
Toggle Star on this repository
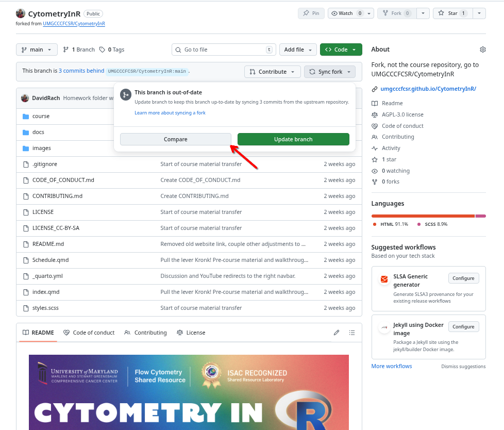point(451,13)
